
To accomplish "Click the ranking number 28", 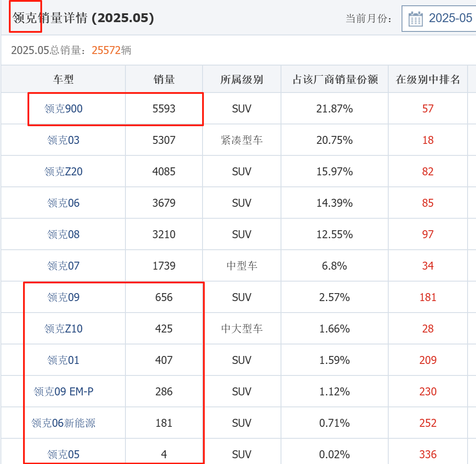I will tap(428, 329).
